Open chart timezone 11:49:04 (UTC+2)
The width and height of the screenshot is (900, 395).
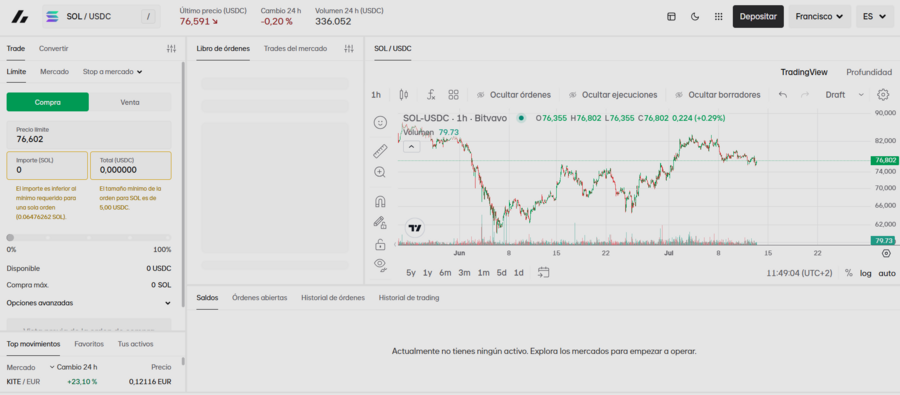799,273
